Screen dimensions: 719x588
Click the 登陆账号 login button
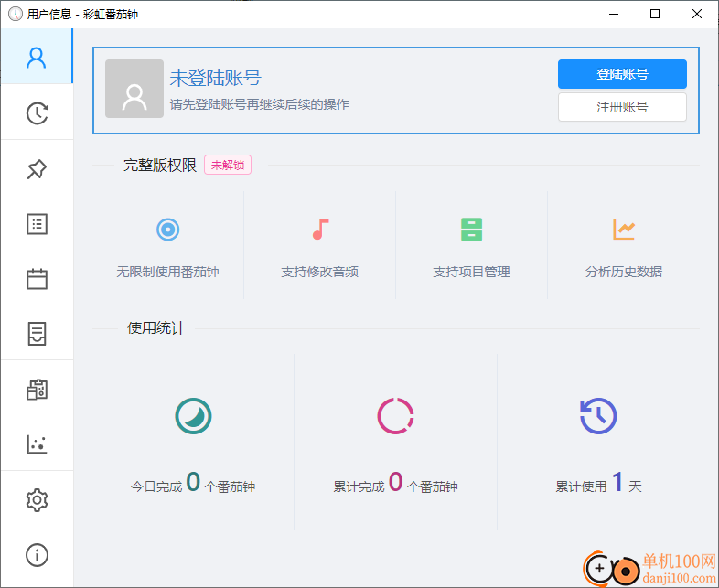tap(622, 74)
